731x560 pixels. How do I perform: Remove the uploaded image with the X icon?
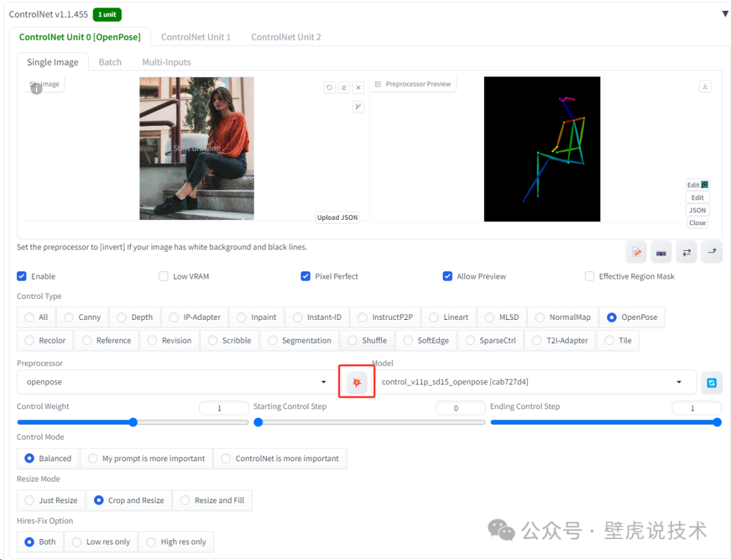pyautogui.click(x=358, y=87)
